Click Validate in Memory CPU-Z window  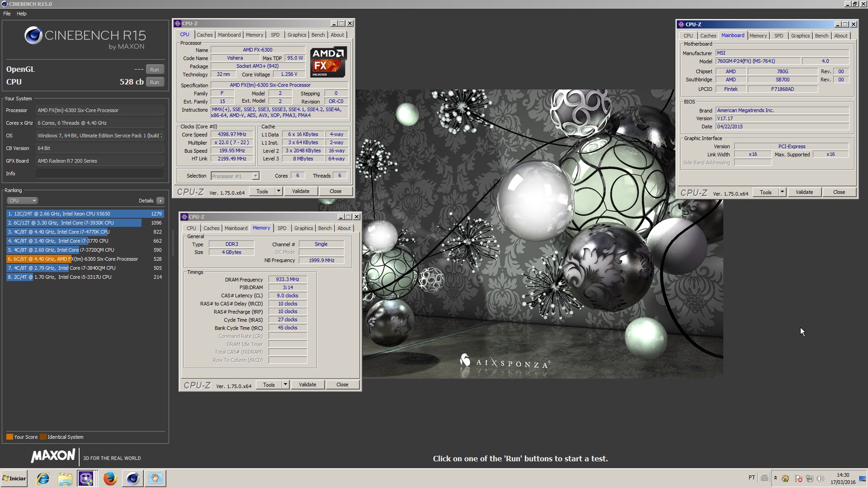[x=307, y=385]
